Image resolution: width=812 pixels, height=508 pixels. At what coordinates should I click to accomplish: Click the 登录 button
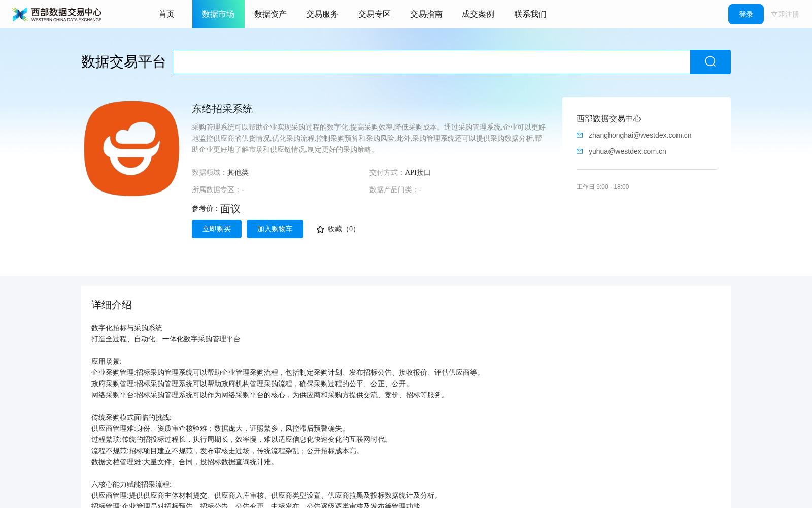pos(746,14)
